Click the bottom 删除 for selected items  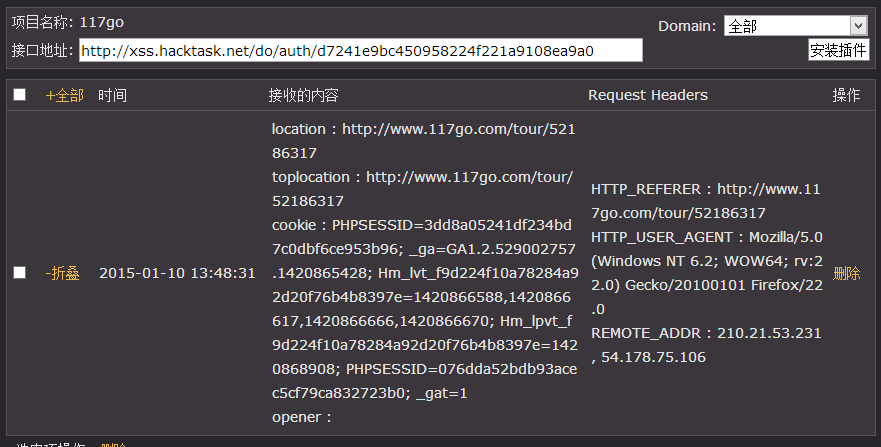pos(114,444)
